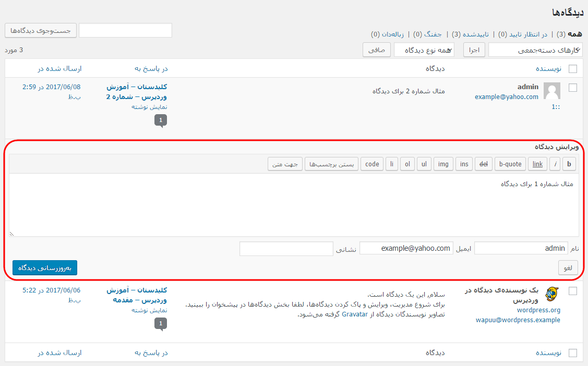Select the همه (3) filter tab
Screen dimensions: 588x366
569,34
